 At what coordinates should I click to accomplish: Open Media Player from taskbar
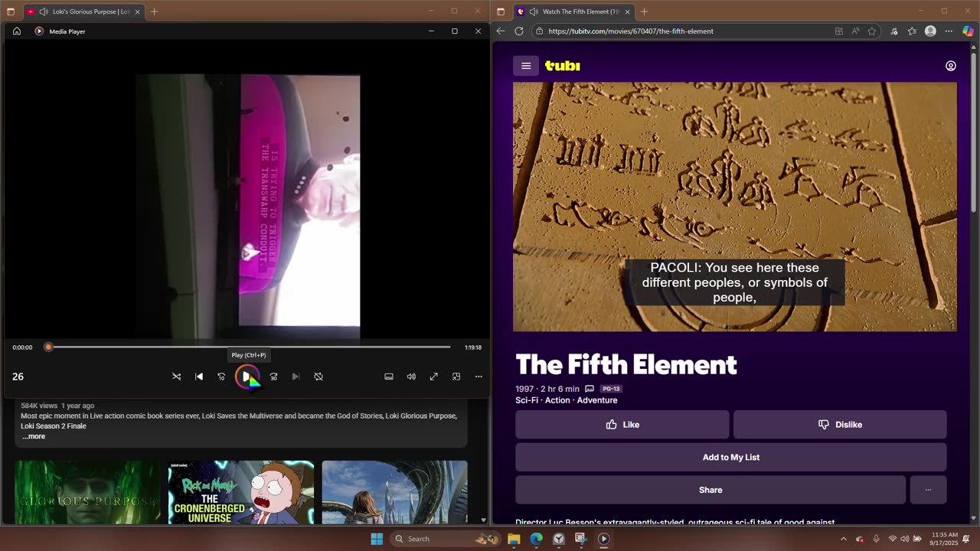coord(603,539)
